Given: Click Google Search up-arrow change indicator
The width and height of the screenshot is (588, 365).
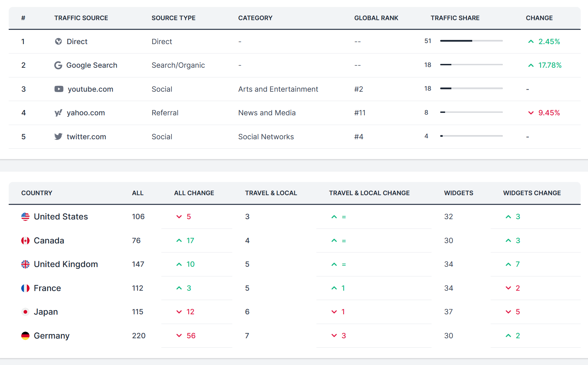Looking at the screenshot, I should click(x=531, y=65).
